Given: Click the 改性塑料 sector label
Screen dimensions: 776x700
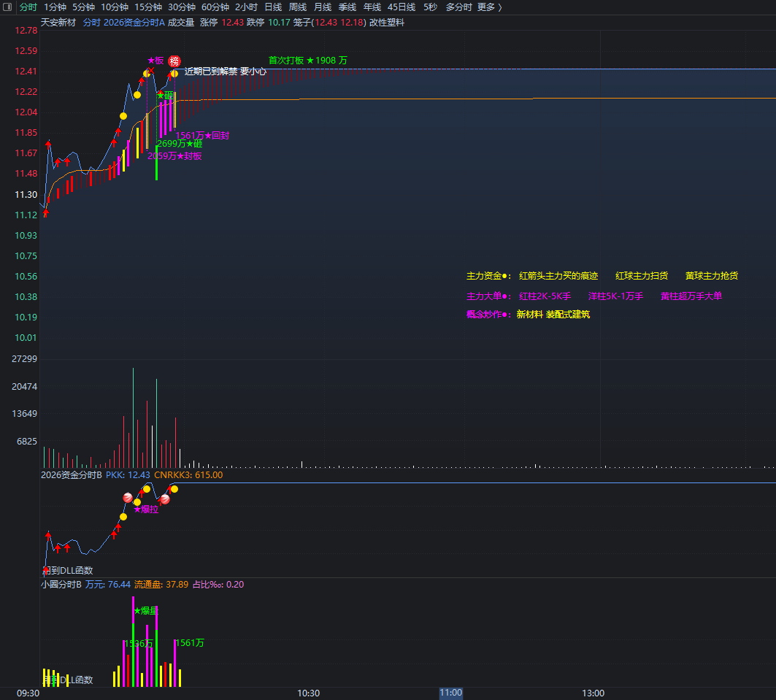Looking at the screenshot, I should (x=386, y=22).
